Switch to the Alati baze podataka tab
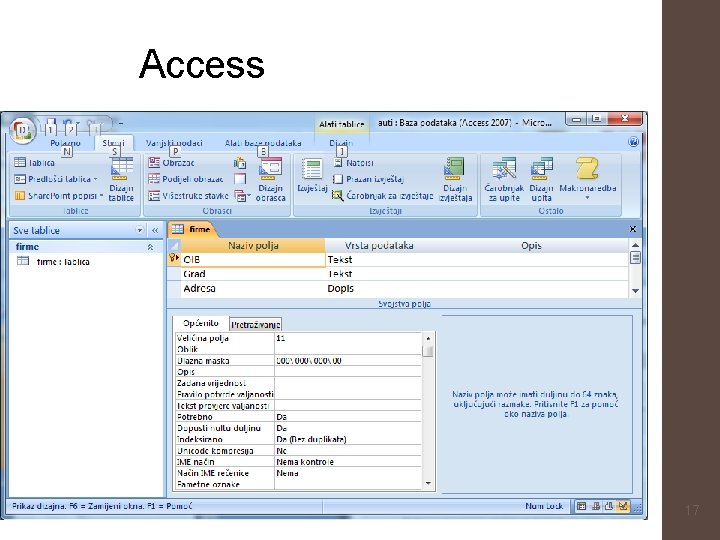The height and width of the screenshot is (540, 720). coord(263,143)
